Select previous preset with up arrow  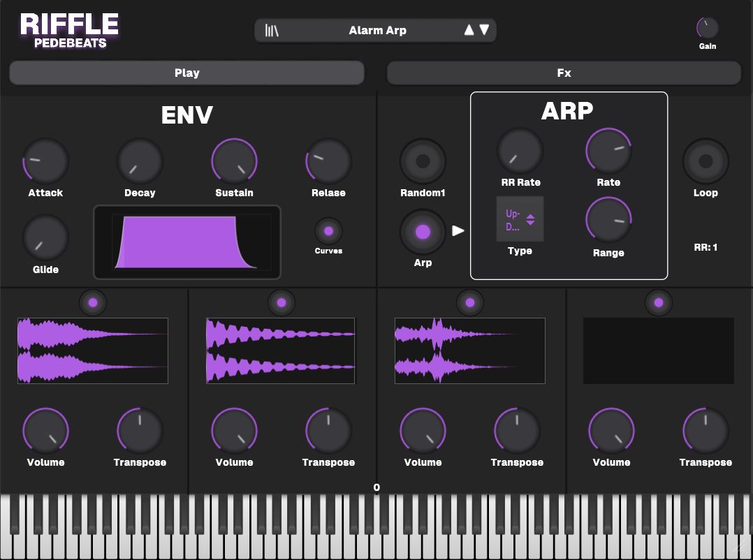pos(469,30)
